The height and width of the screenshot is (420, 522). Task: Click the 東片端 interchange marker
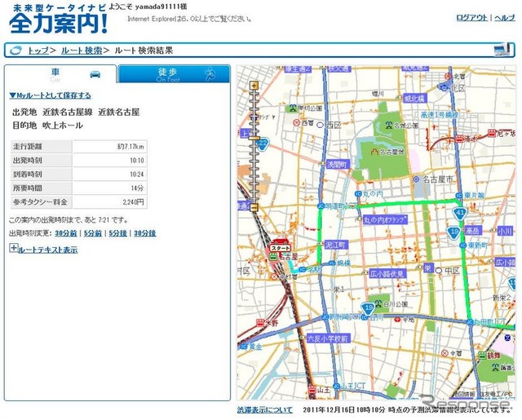(x=459, y=196)
